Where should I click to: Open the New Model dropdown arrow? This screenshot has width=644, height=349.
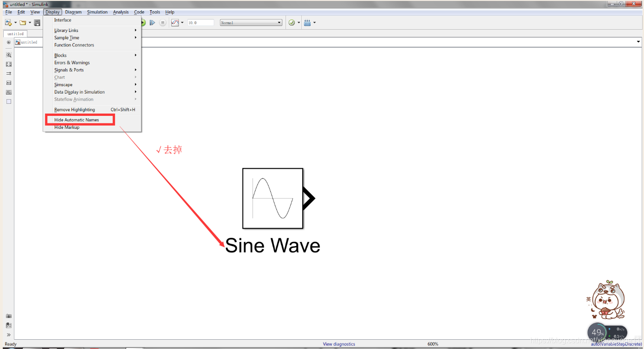pos(15,23)
